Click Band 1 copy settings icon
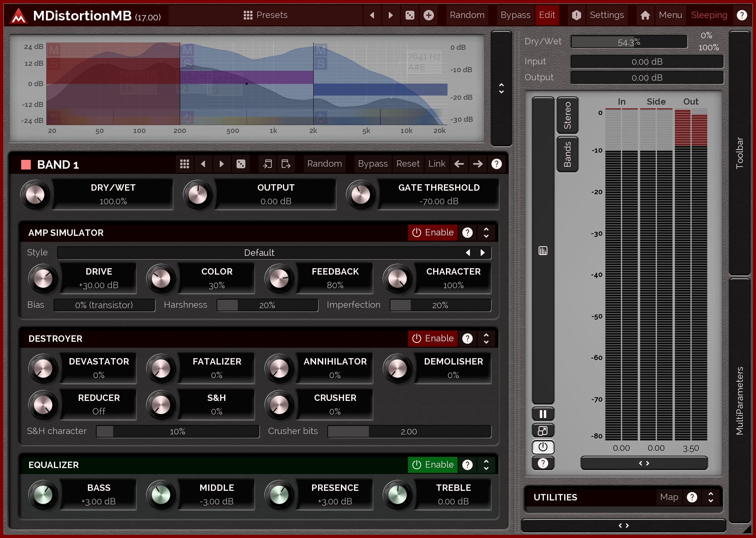 point(267,164)
